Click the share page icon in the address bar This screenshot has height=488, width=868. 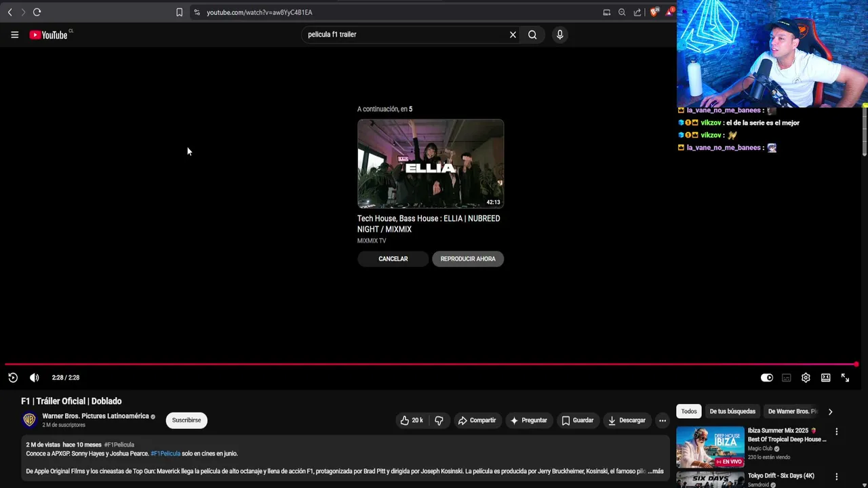tap(637, 12)
